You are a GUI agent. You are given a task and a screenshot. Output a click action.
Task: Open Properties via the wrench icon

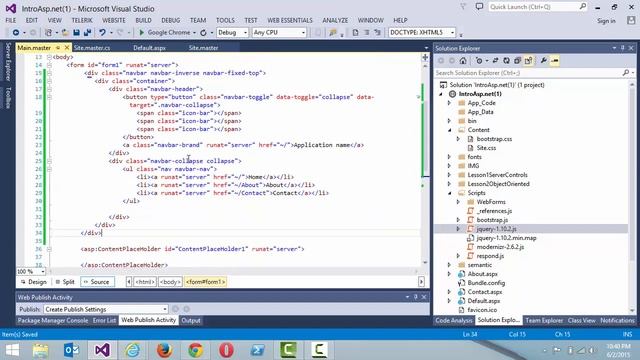pyautogui.click(x=543, y=61)
